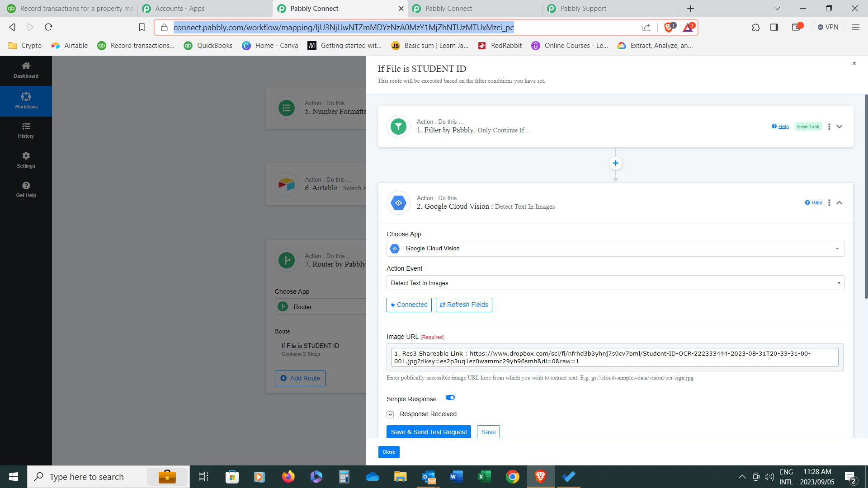Open Settings in the sidebar
The height and width of the screenshot is (488, 868).
[x=26, y=160]
